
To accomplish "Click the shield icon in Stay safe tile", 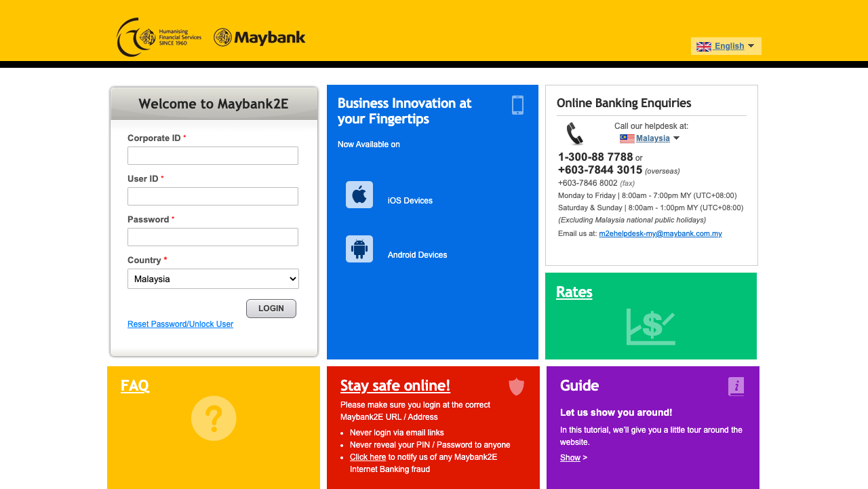I will coord(517,387).
